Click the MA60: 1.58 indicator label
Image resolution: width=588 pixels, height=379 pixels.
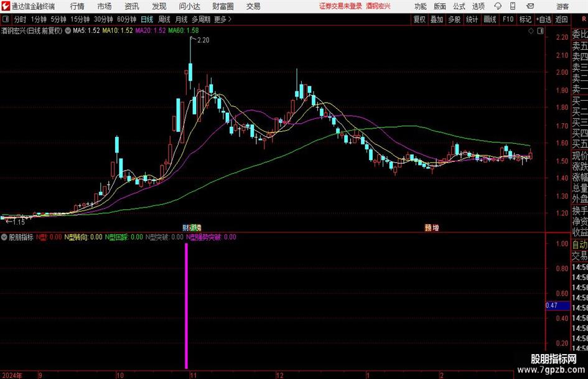pyautogui.click(x=184, y=30)
